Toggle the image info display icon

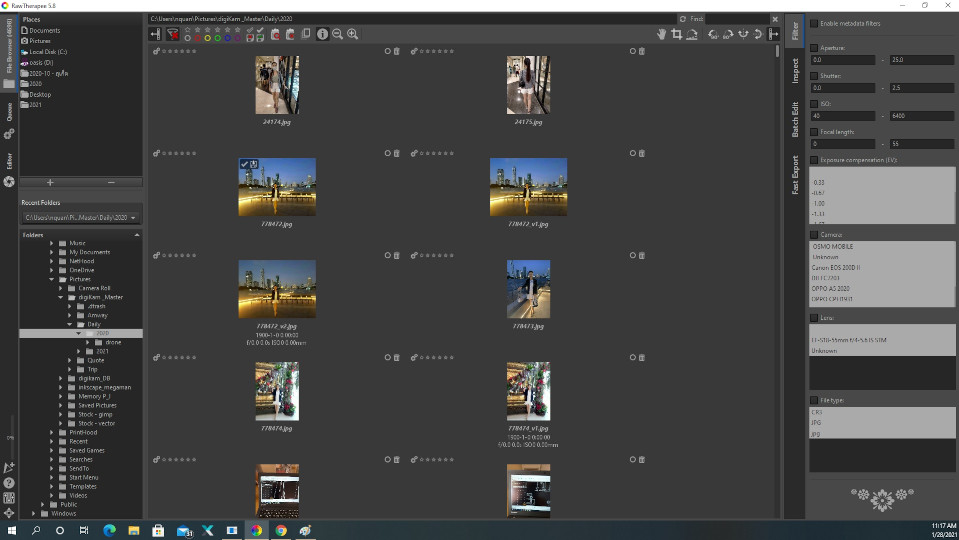(322, 34)
